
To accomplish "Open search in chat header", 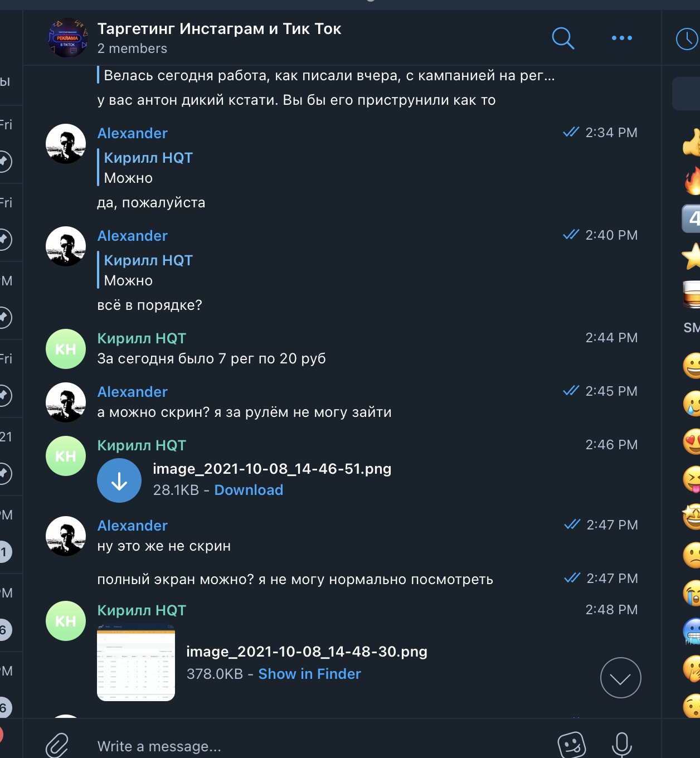I will [563, 38].
